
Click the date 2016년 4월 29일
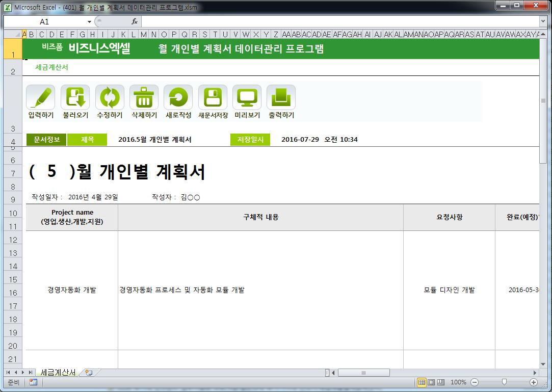[x=93, y=197]
